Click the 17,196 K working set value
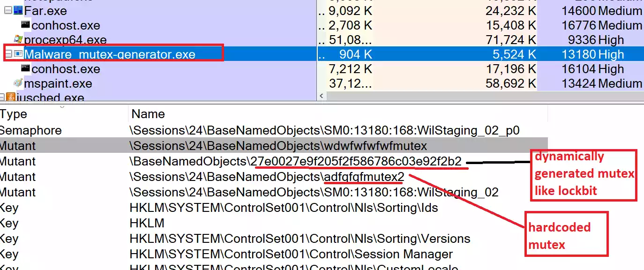644x270 pixels. 510,68
